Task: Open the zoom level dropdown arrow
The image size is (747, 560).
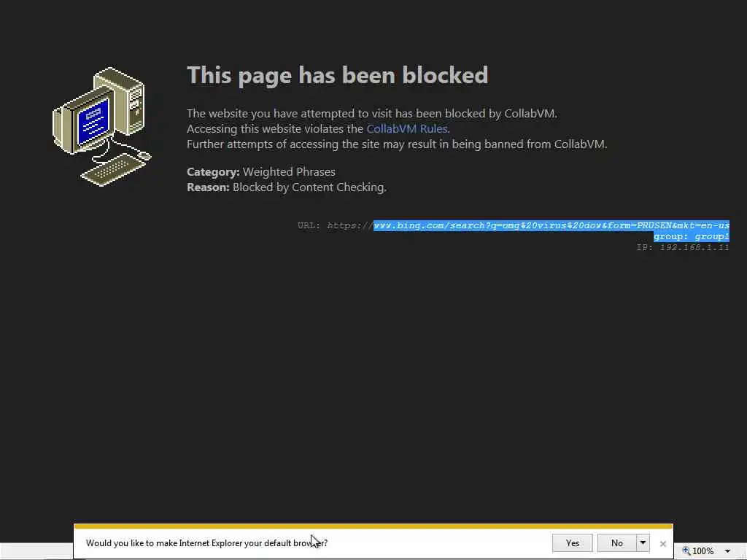Action: (727, 551)
